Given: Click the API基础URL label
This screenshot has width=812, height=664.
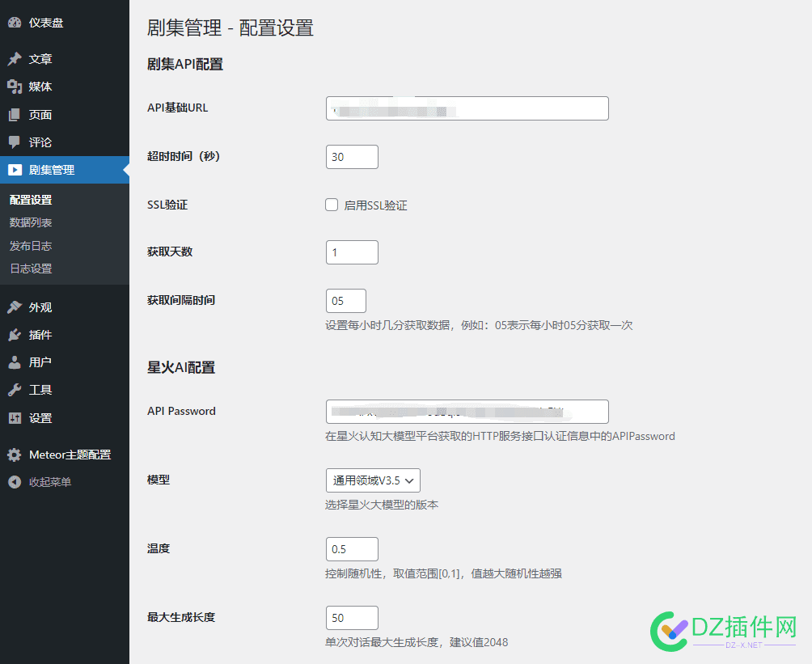Looking at the screenshot, I should pyautogui.click(x=178, y=108).
